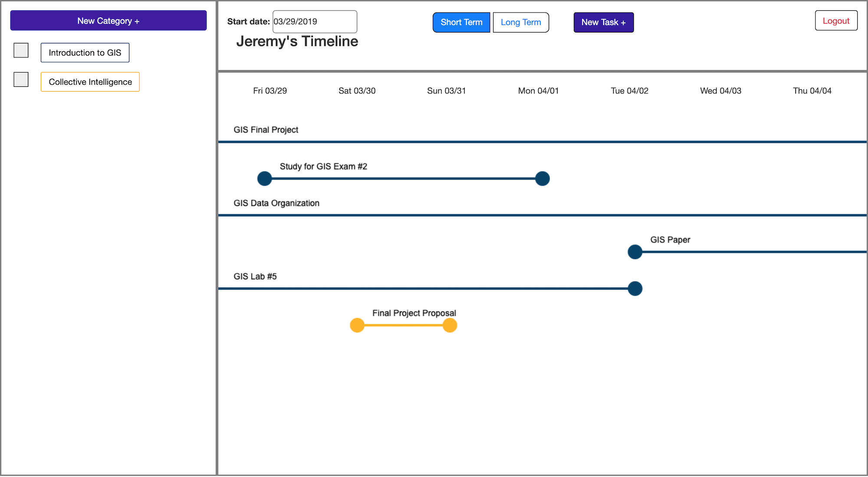The width and height of the screenshot is (868, 477).
Task: Toggle the Introduction to GIS checkbox
Action: [x=21, y=50]
